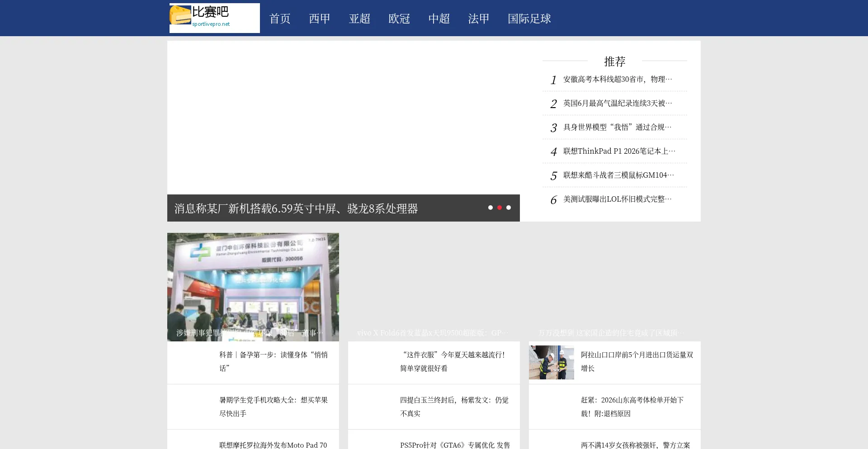
Task: Open article 赶紧：2026山东高考体检单
Action: coord(632,406)
